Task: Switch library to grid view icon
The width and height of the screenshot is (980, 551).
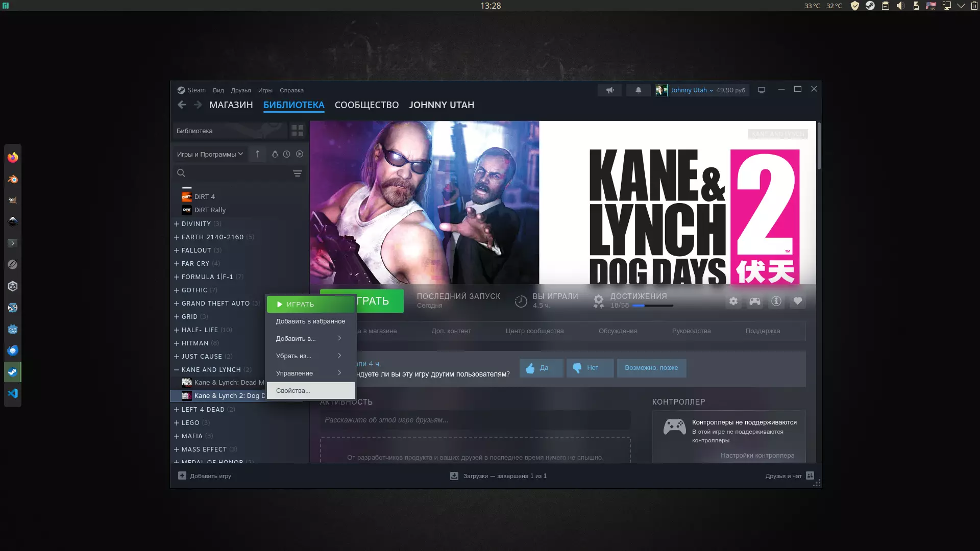Action: pos(297,131)
